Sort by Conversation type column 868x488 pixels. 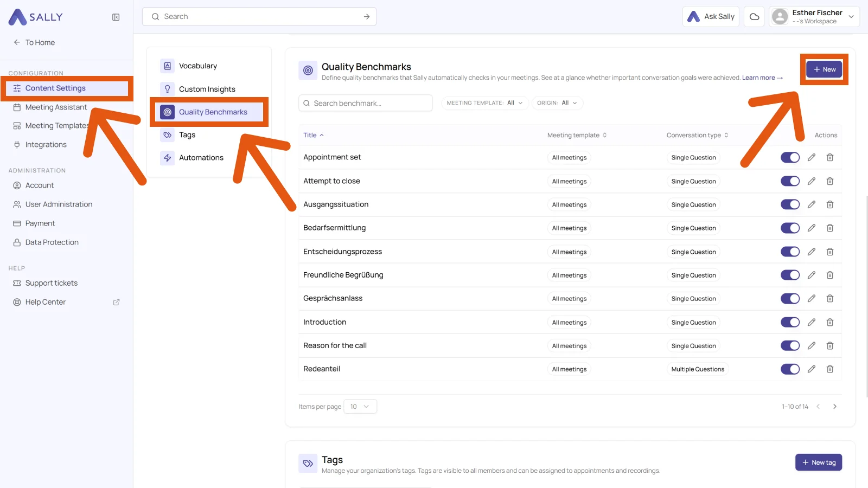(698, 135)
